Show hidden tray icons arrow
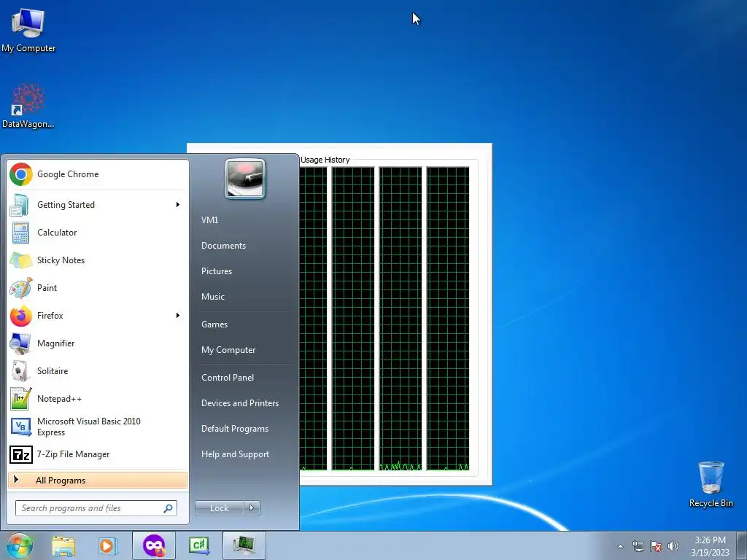The height and width of the screenshot is (560, 747). (x=620, y=546)
